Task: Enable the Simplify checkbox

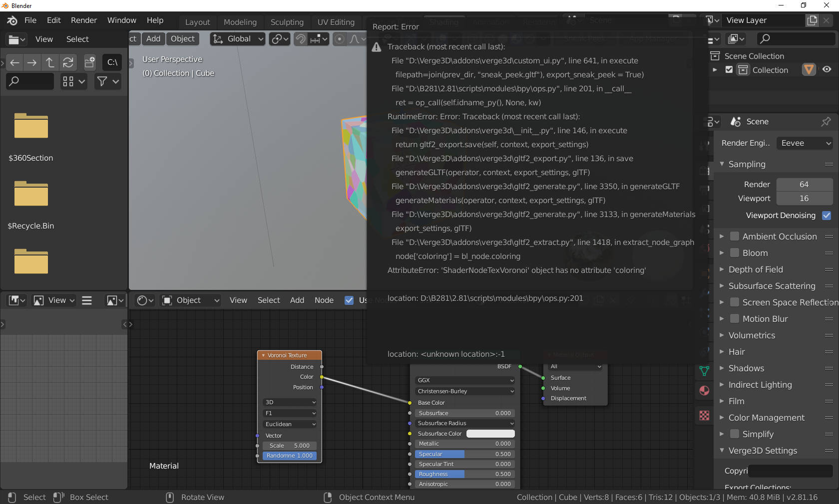Action: [735, 434]
